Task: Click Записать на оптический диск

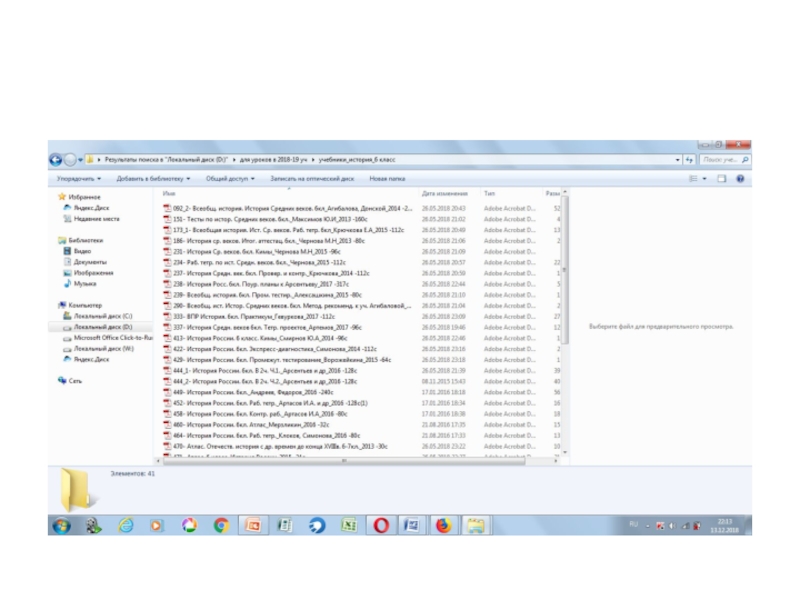Action: 312,179
